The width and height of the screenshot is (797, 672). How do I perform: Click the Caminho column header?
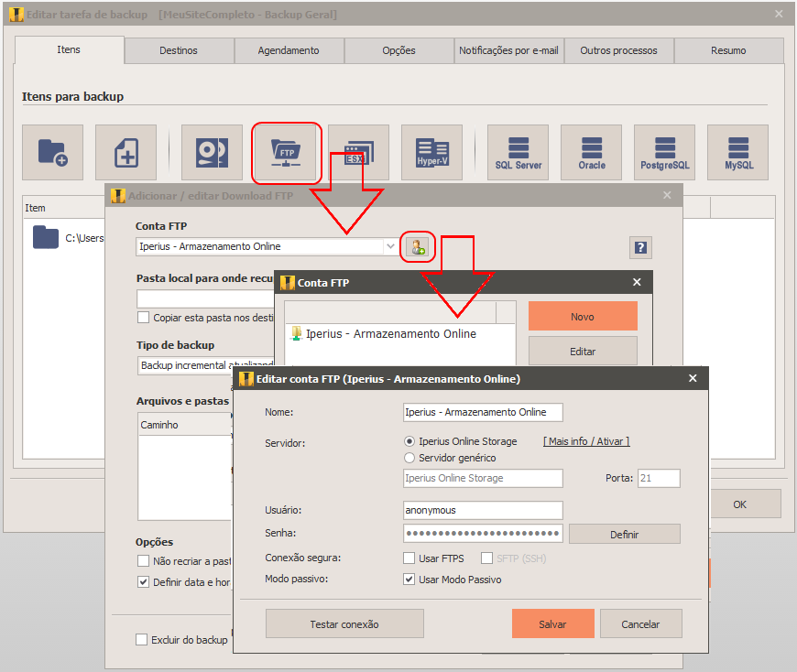185,425
